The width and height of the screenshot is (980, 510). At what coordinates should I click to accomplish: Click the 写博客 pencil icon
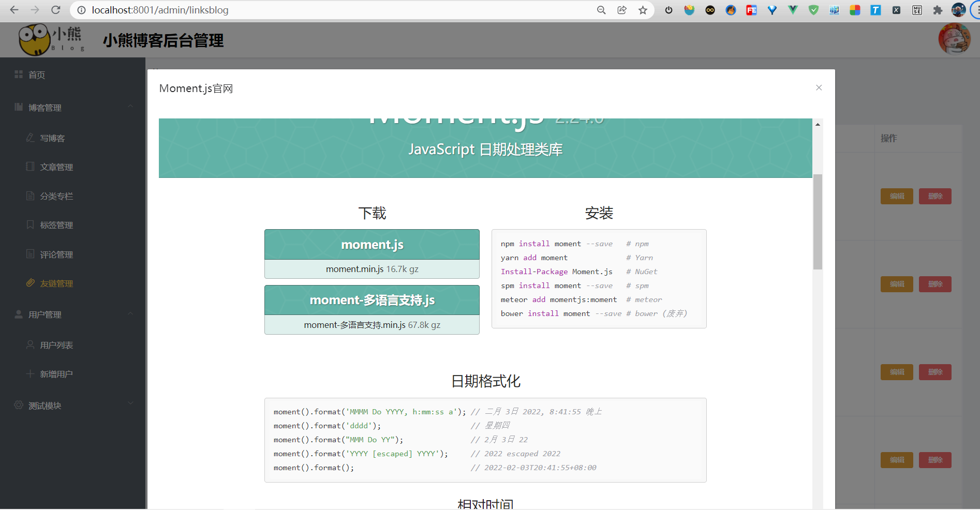(x=31, y=138)
